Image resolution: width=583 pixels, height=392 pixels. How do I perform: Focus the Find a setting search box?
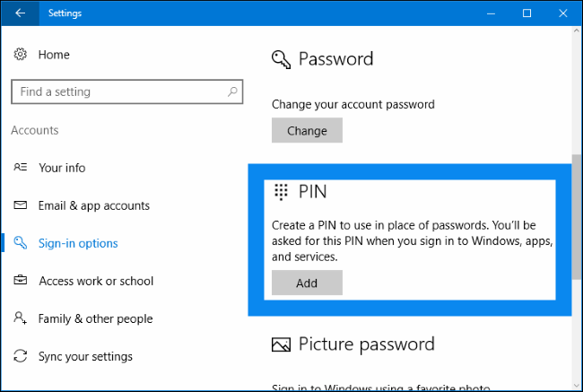click(117, 91)
